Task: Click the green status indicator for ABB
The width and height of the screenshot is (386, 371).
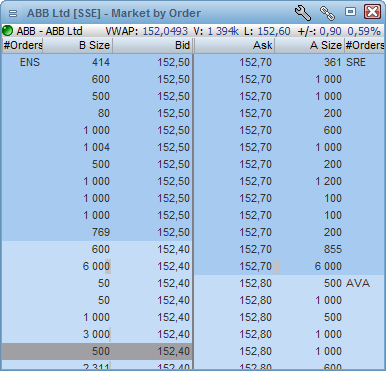Action: coord(7,31)
